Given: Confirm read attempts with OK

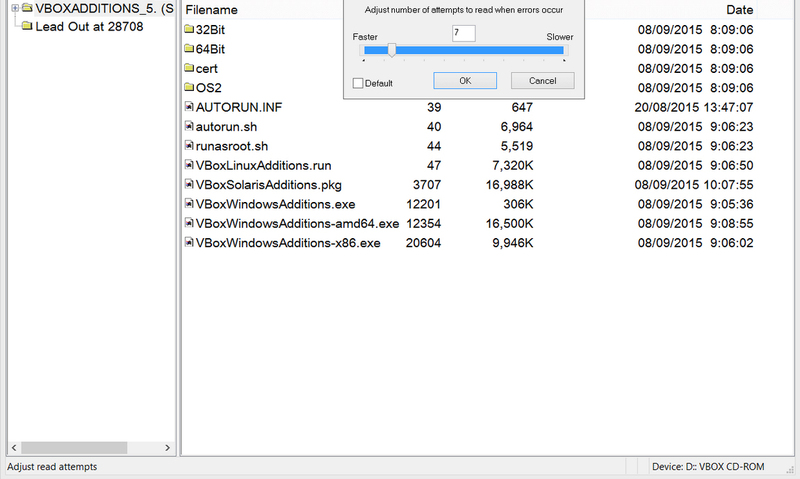Looking at the screenshot, I should tap(465, 81).
